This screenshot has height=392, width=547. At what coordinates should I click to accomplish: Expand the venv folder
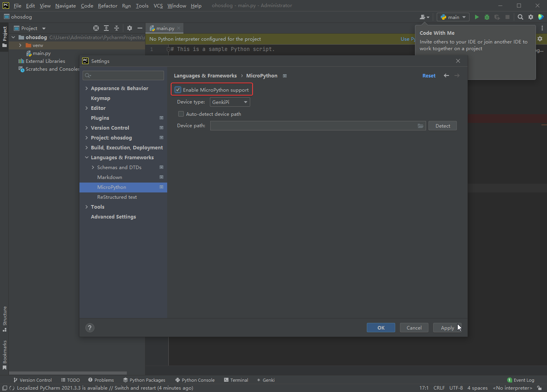pos(20,45)
